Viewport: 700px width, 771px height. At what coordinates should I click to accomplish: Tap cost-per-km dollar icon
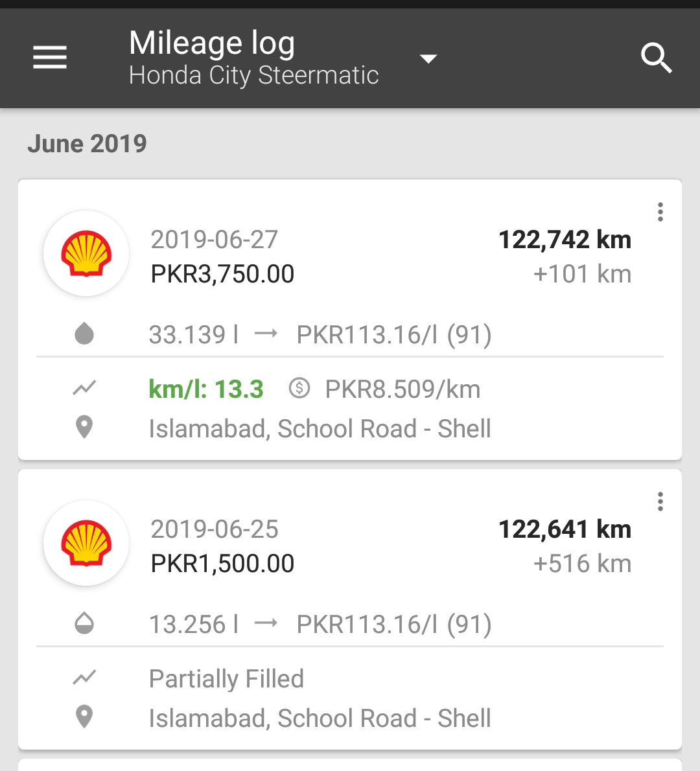299,388
